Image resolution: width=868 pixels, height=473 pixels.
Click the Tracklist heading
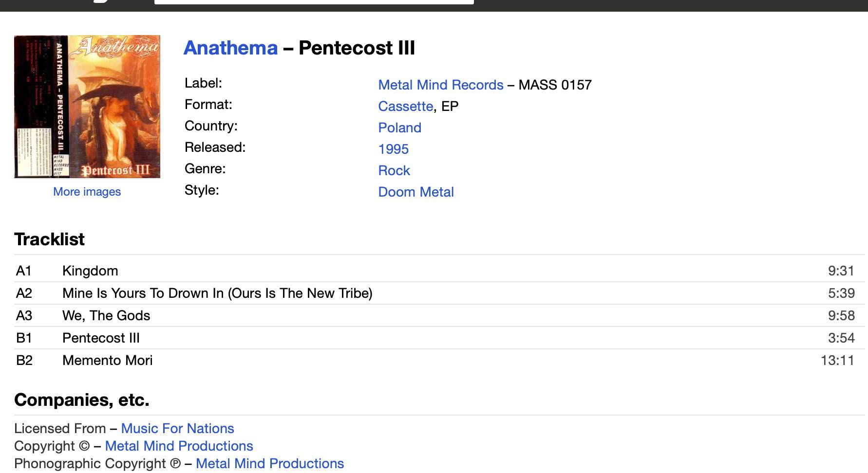49,239
